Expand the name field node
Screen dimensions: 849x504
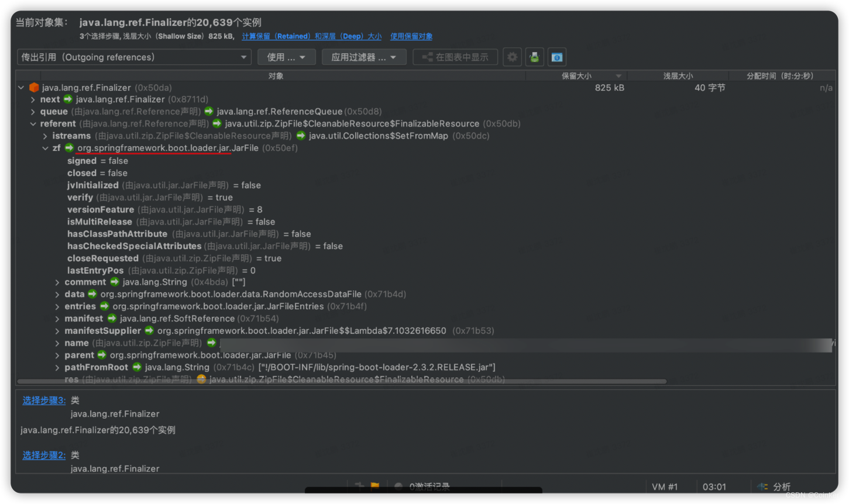[x=57, y=343]
